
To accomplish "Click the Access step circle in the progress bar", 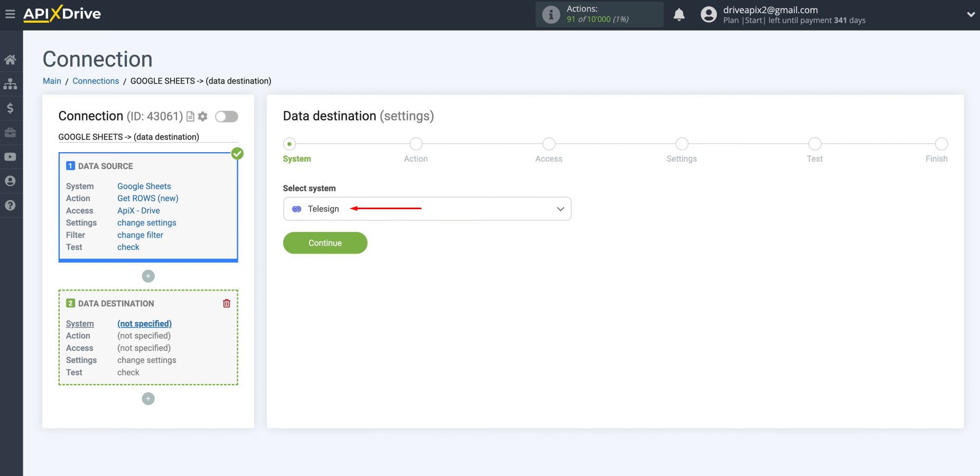I will click(549, 144).
